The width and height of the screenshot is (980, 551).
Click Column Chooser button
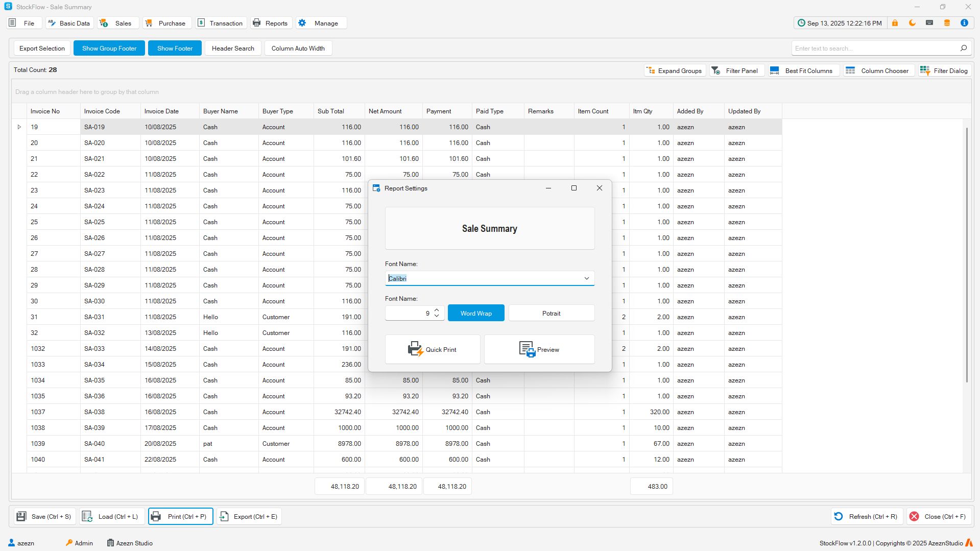[x=877, y=71]
